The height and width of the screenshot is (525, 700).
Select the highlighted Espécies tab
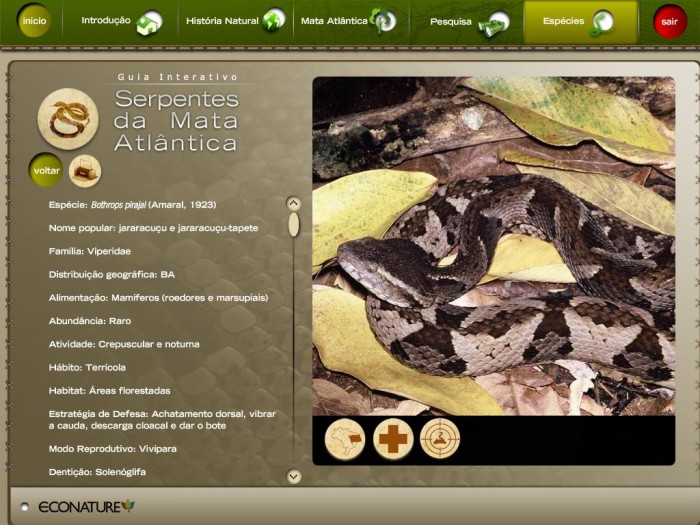[x=580, y=22]
